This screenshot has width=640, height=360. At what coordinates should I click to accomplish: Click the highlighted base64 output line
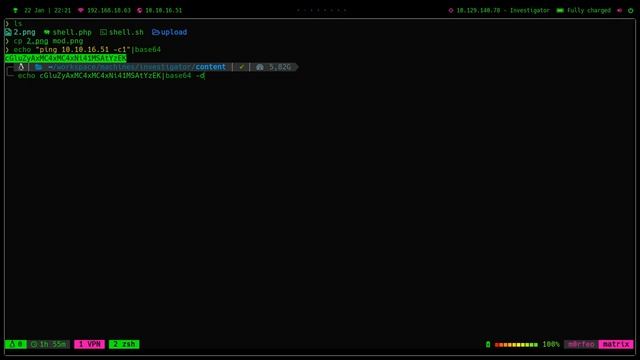66,58
